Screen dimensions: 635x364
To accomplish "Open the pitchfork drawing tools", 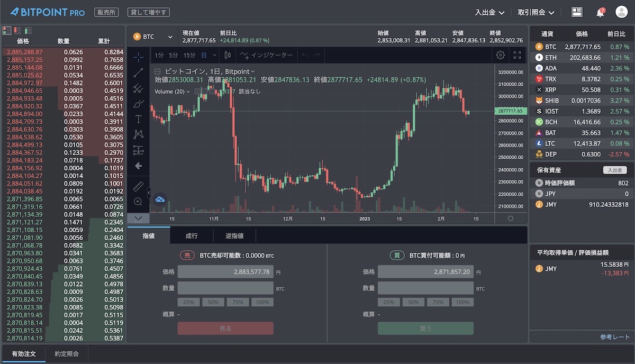I will click(x=139, y=88).
